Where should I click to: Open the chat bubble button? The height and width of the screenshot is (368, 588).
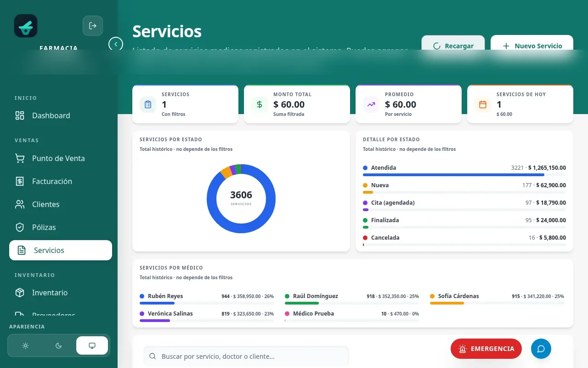[541, 349]
